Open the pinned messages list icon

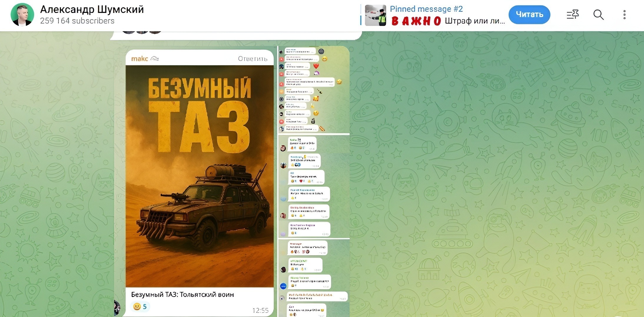point(572,14)
